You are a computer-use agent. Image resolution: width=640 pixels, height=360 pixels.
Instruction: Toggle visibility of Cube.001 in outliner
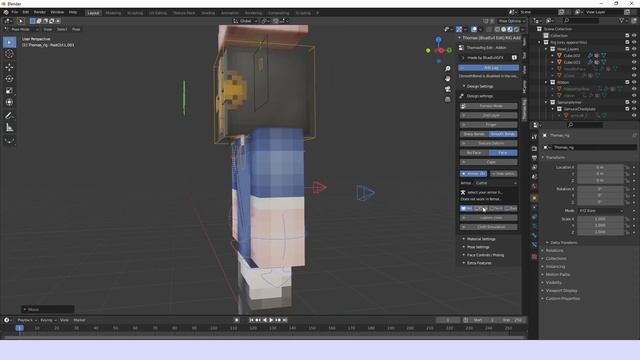[634, 62]
